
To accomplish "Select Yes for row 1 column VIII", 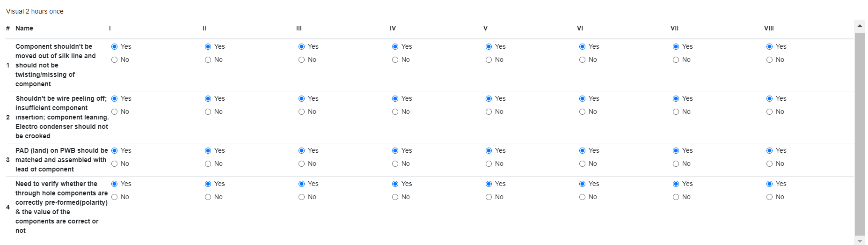I will pyautogui.click(x=769, y=47).
